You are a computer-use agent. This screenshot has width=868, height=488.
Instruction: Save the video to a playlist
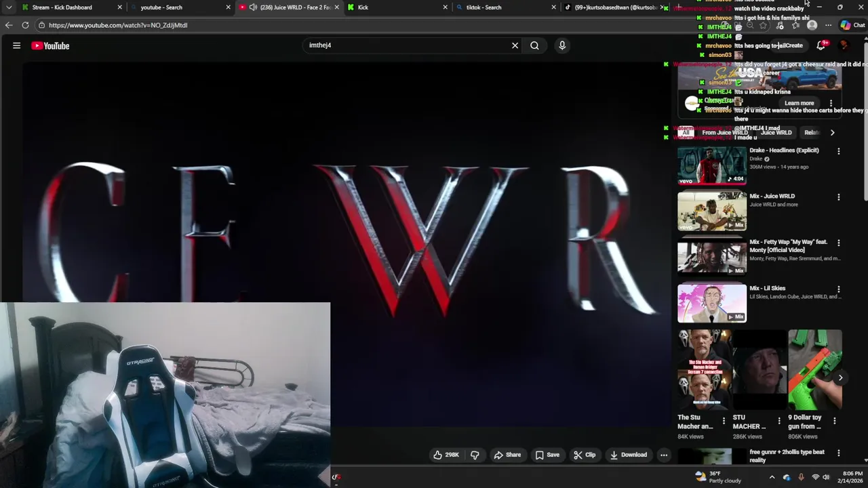tap(547, 455)
